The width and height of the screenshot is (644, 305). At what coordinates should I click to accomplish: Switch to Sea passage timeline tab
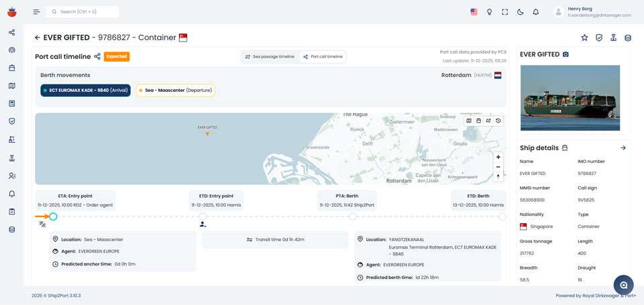coord(270,57)
